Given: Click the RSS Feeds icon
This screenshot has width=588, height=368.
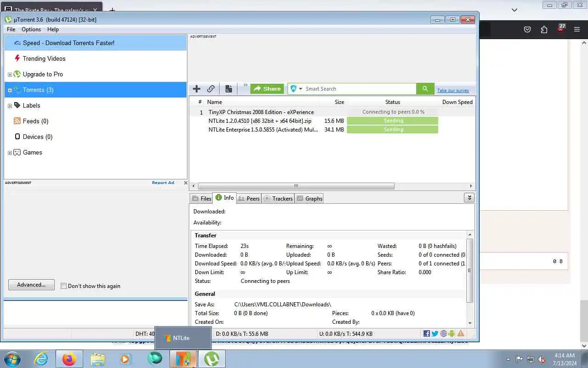Looking at the screenshot, I should pyautogui.click(x=17, y=121).
